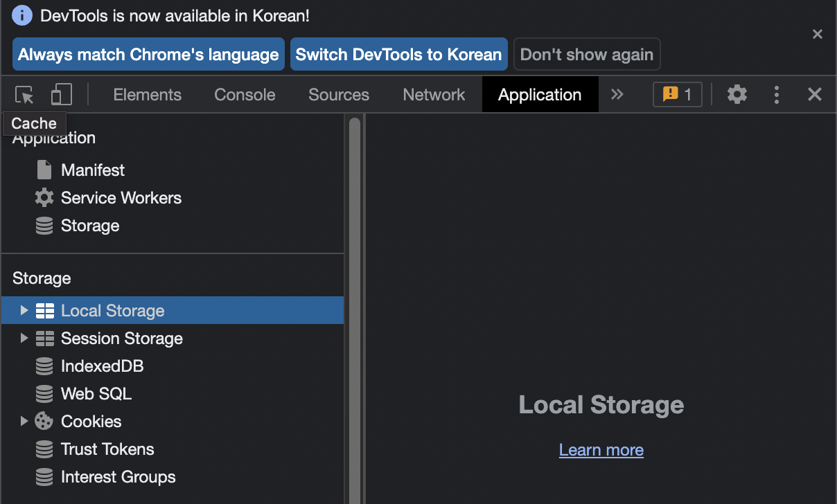
Task: Open the hidden panels chevron menu
Action: 617,94
